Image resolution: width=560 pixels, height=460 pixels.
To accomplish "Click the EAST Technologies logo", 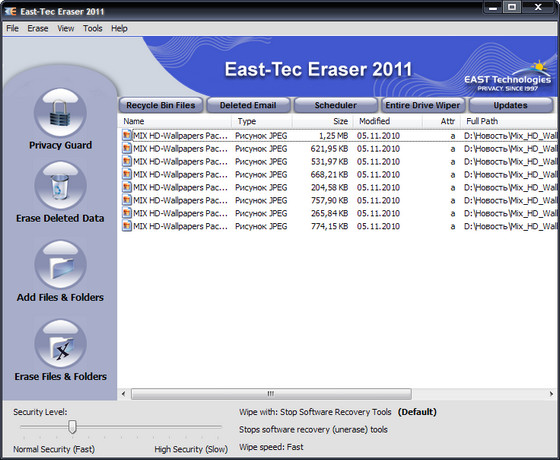I will pos(508,77).
